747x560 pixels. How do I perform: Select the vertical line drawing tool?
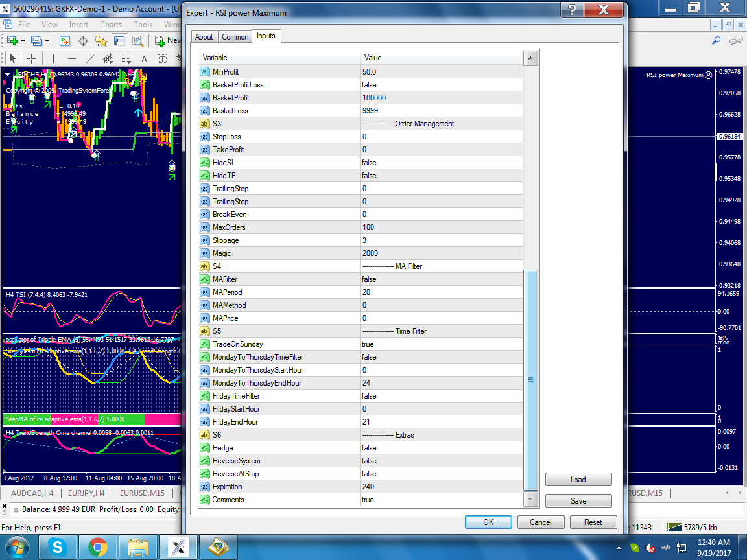pyautogui.click(x=53, y=58)
